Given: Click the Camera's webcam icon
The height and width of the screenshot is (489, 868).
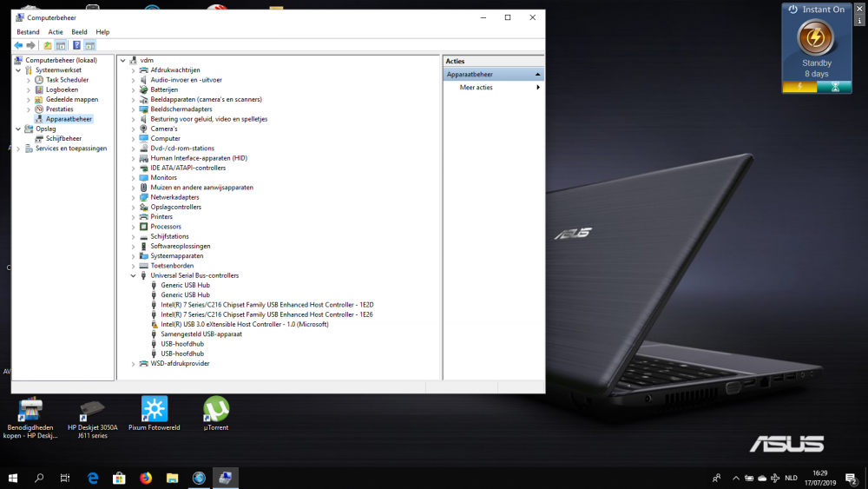Looking at the screenshot, I should pyautogui.click(x=143, y=129).
